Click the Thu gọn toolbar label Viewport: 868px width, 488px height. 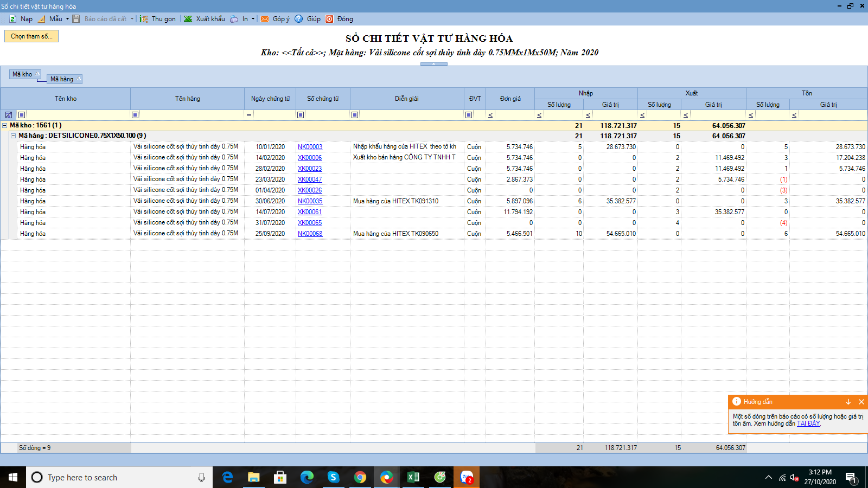coord(164,19)
